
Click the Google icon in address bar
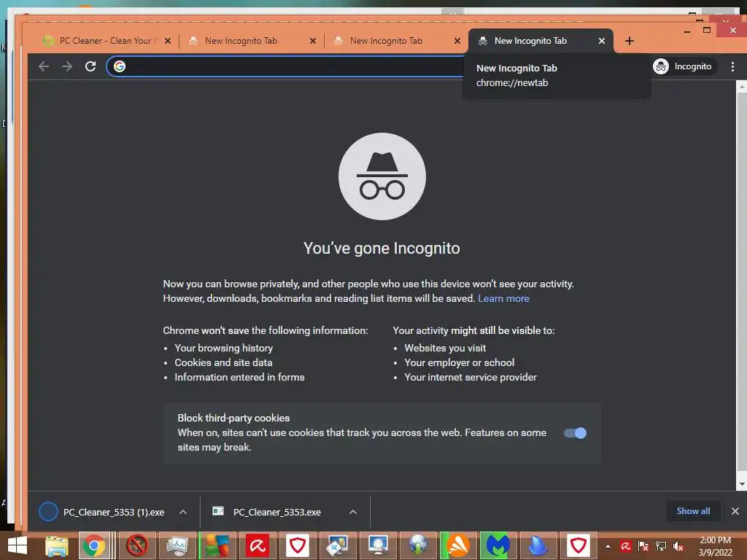120,66
